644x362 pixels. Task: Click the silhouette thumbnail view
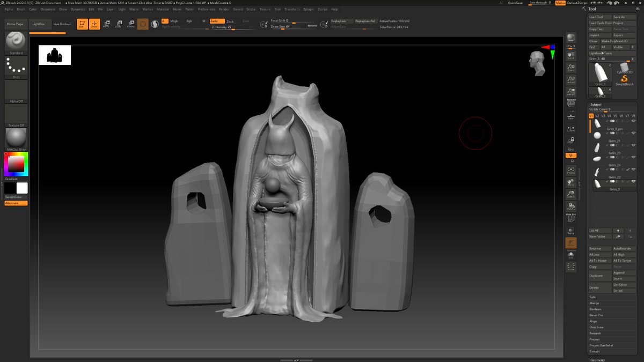[55, 55]
